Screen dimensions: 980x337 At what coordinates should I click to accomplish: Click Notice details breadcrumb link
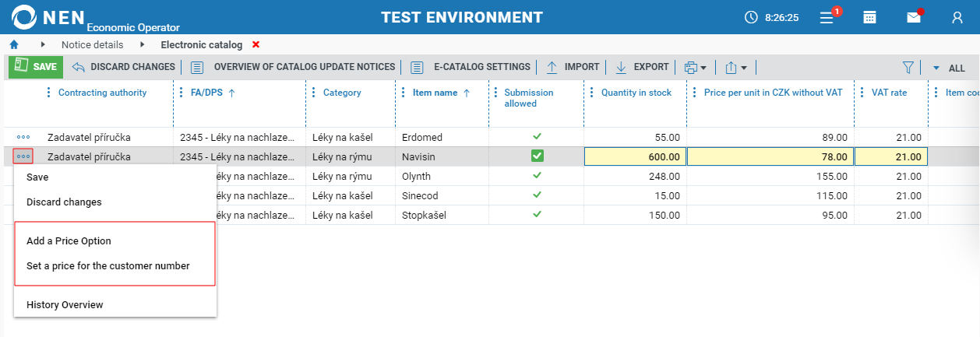click(92, 45)
